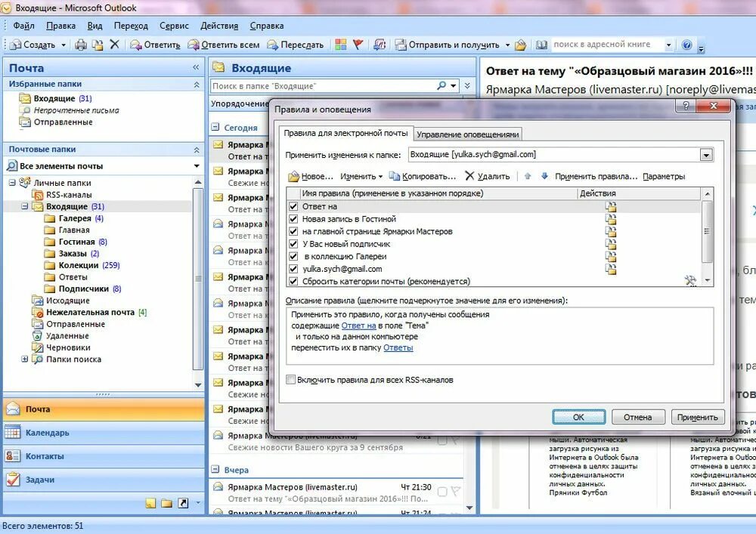Enable rules for all RSS channels checkbox

pyautogui.click(x=291, y=379)
